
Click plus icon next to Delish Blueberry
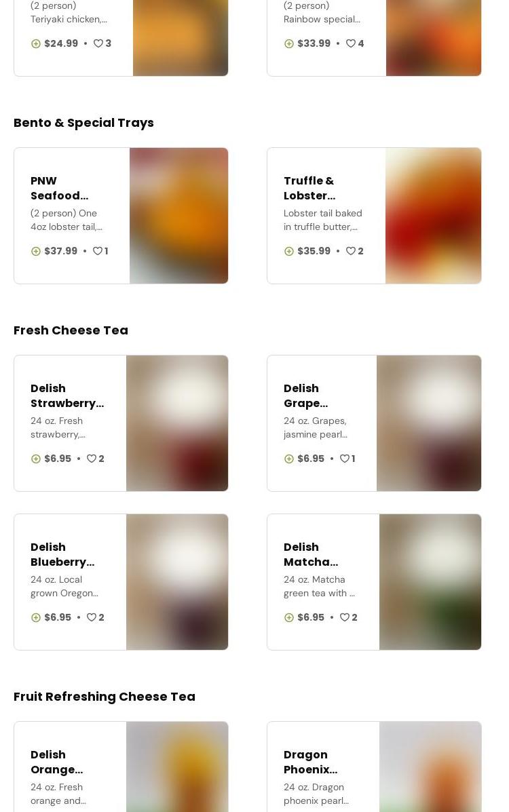coord(36,617)
